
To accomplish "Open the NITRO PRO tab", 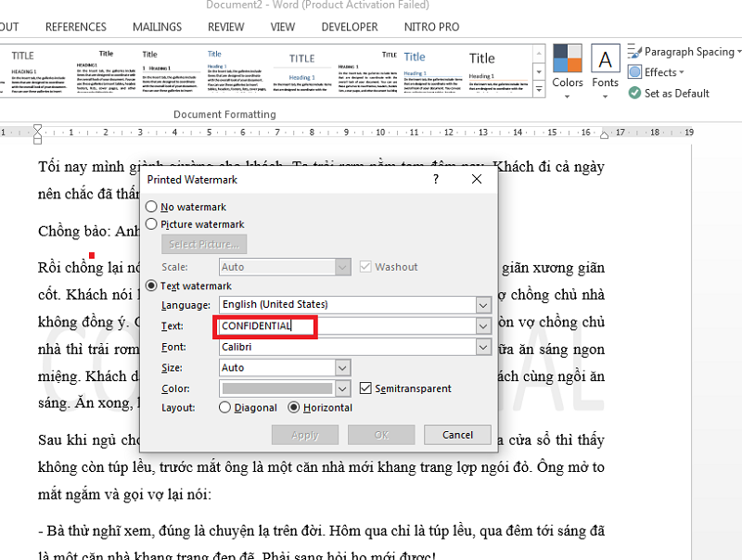I will click(x=431, y=27).
